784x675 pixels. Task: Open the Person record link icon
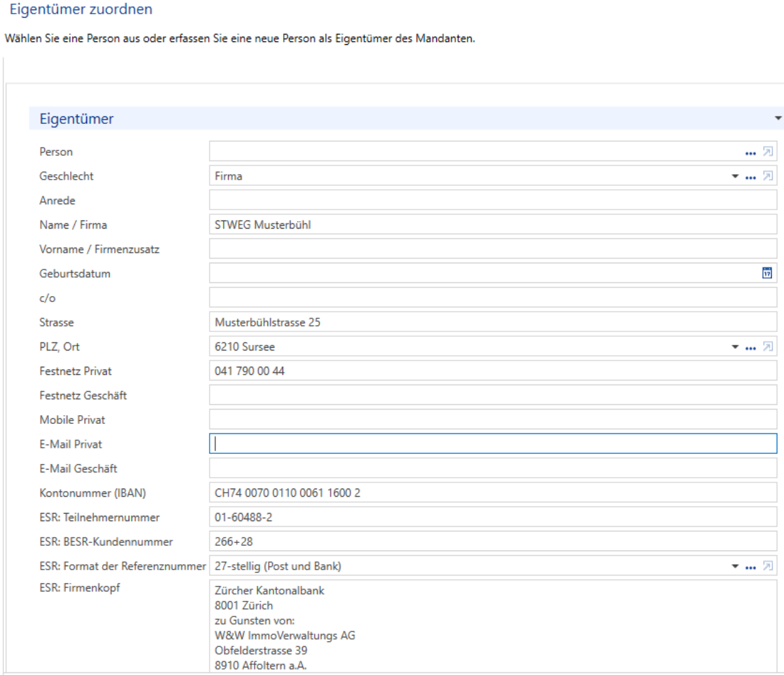click(x=768, y=152)
